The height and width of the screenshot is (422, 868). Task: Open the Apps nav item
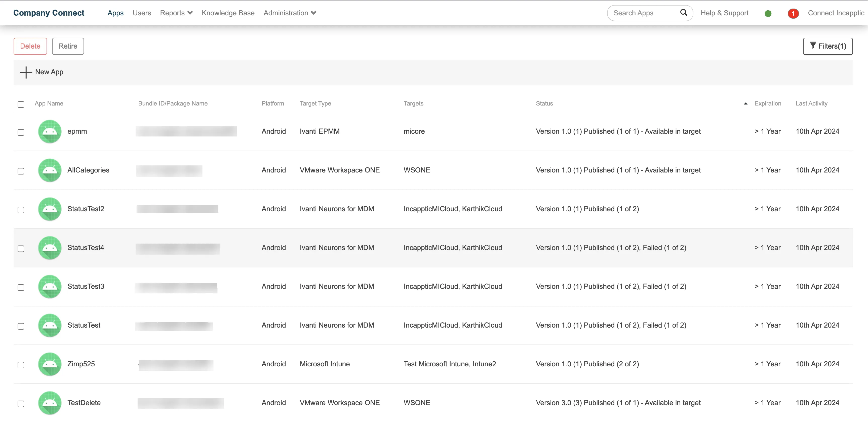(x=115, y=13)
